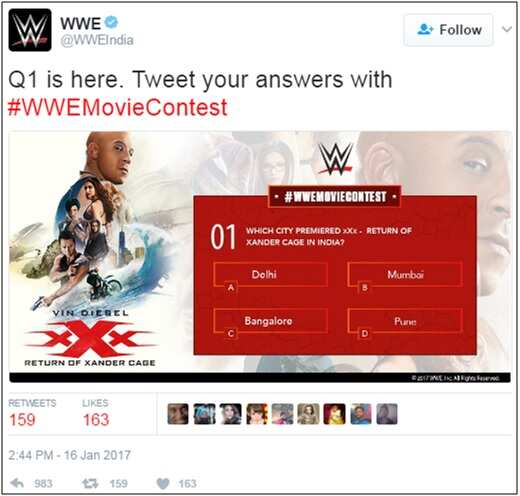Open the first liker's avatar thumbnail
Screen dimensions: 520x496
point(178,414)
